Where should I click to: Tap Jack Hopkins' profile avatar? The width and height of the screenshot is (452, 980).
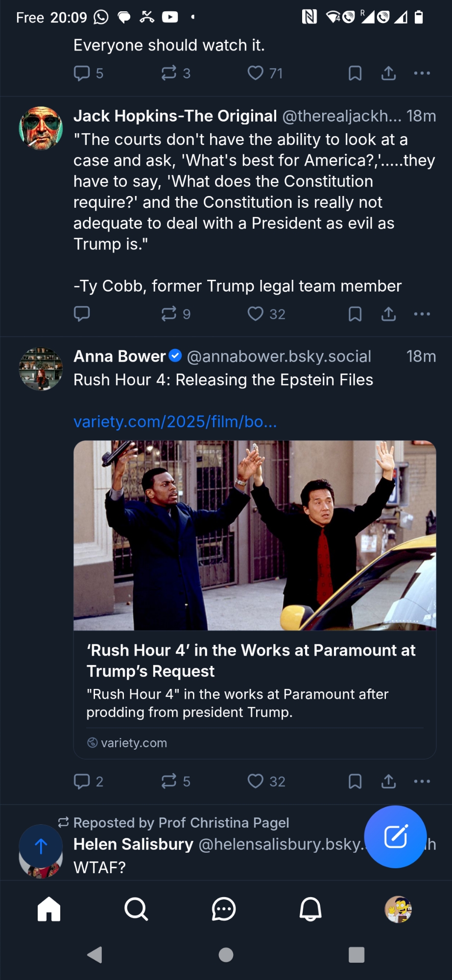click(x=41, y=128)
